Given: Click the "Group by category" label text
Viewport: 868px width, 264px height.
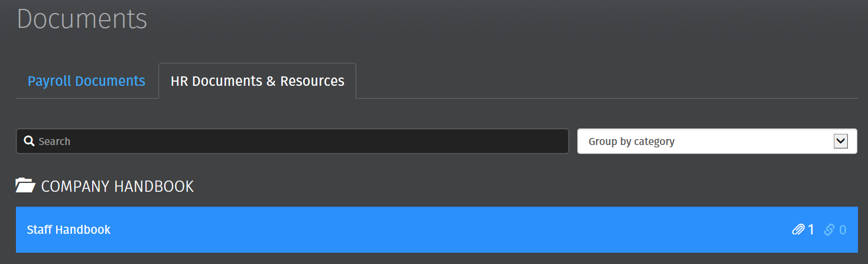Looking at the screenshot, I should (x=632, y=141).
